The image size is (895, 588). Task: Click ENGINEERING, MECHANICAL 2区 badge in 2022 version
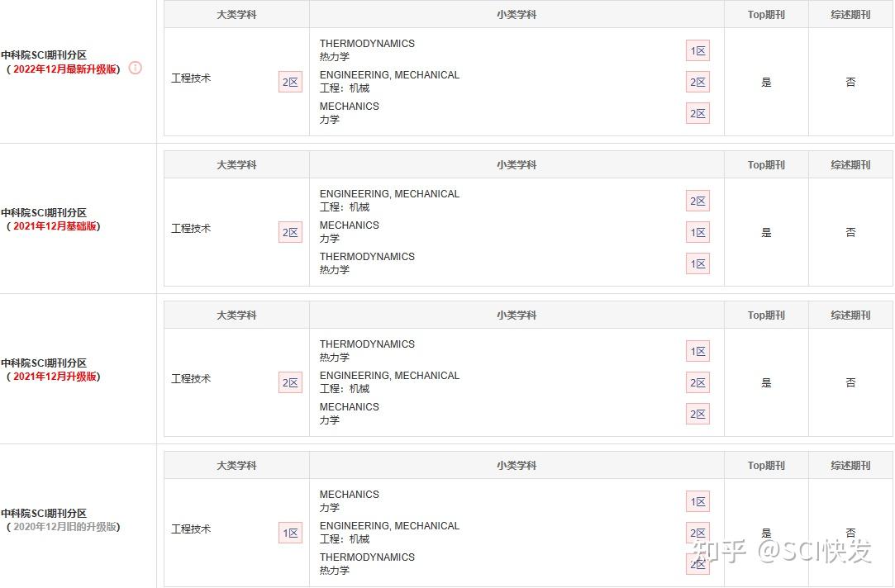pos(697,82)
